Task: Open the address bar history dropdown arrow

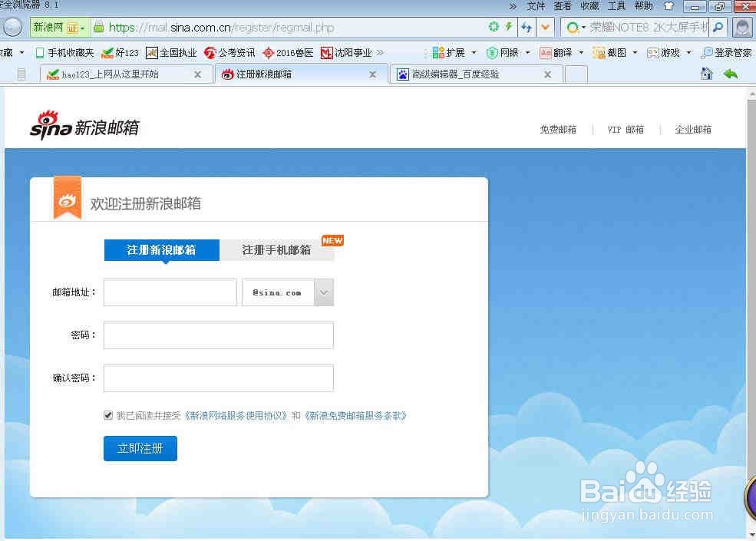Action: pos(545,28)
